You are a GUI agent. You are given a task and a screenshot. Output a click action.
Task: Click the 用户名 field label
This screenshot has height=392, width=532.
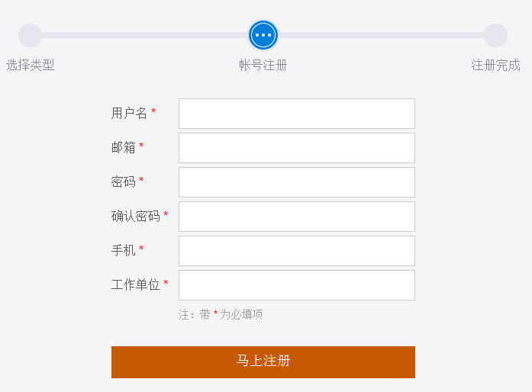[129, 113]
